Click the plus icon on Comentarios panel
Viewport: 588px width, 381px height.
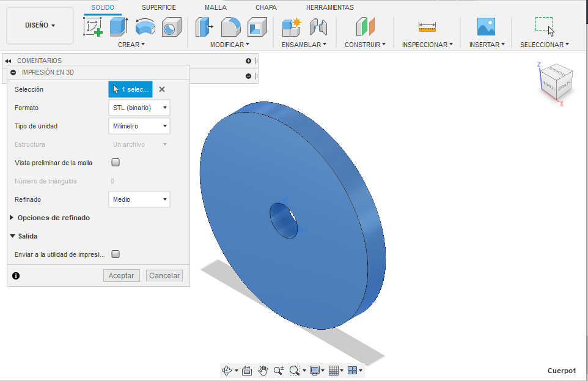pos(248,61)
